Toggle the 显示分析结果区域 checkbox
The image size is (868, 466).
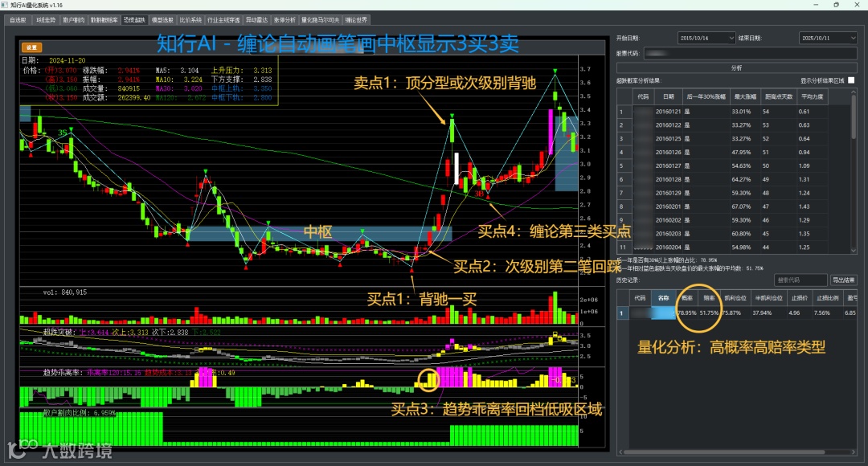click(851, 81)
